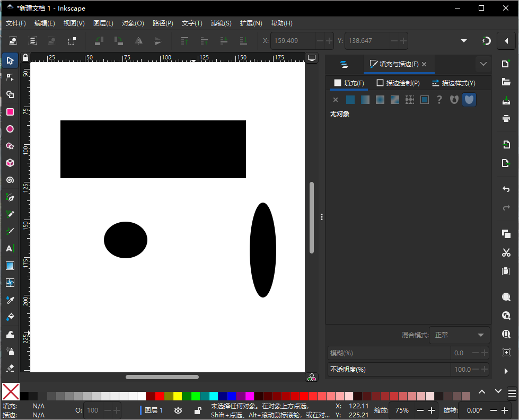
Task: Select the Node editing tool
Action: (10, 77)
